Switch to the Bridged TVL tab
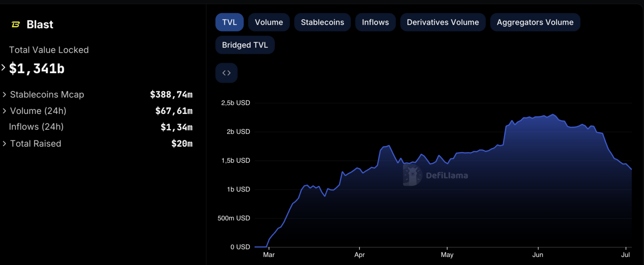This screenshot has width=644, height=265. click(245, 45)
